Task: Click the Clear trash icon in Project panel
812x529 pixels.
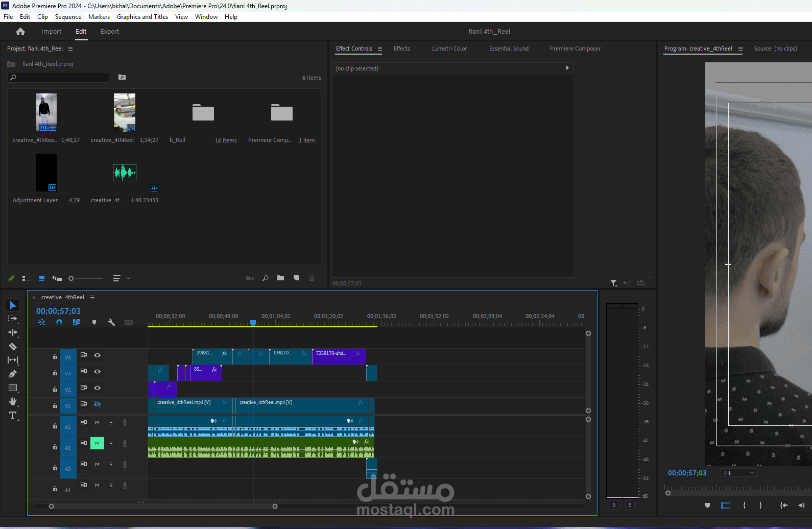Action: (x=312, y=278)
